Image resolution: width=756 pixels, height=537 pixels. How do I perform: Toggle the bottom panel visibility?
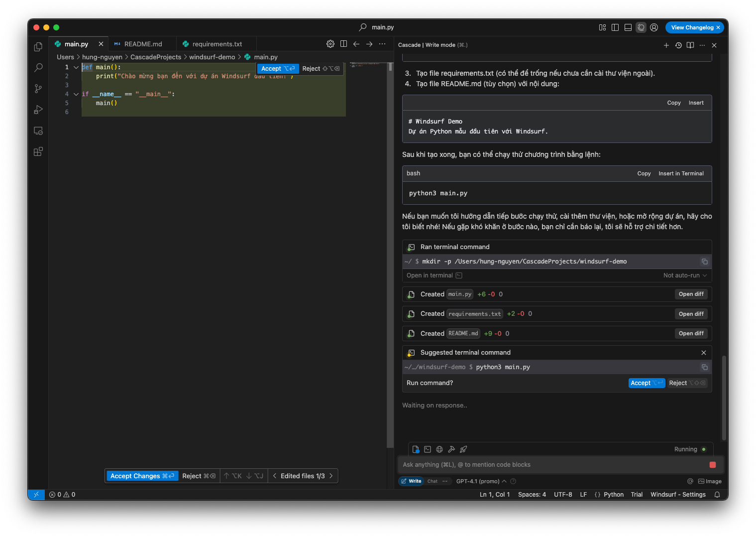click(628, 27)
